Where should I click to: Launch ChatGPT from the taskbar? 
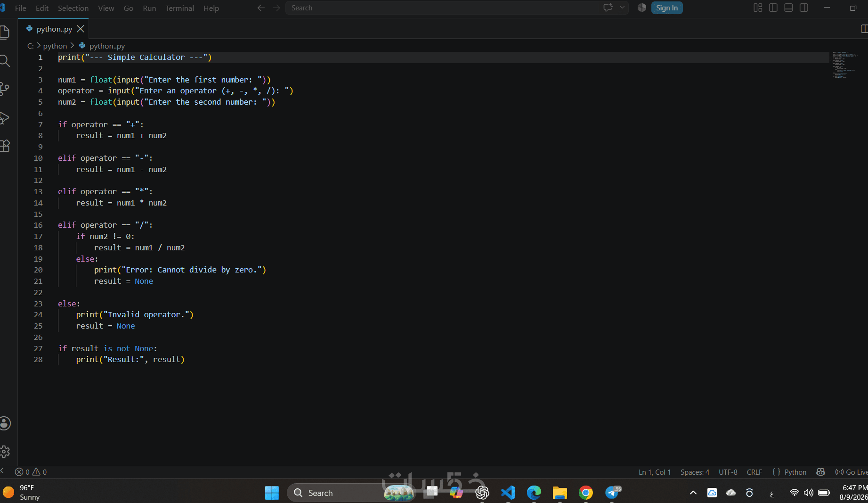482,493
